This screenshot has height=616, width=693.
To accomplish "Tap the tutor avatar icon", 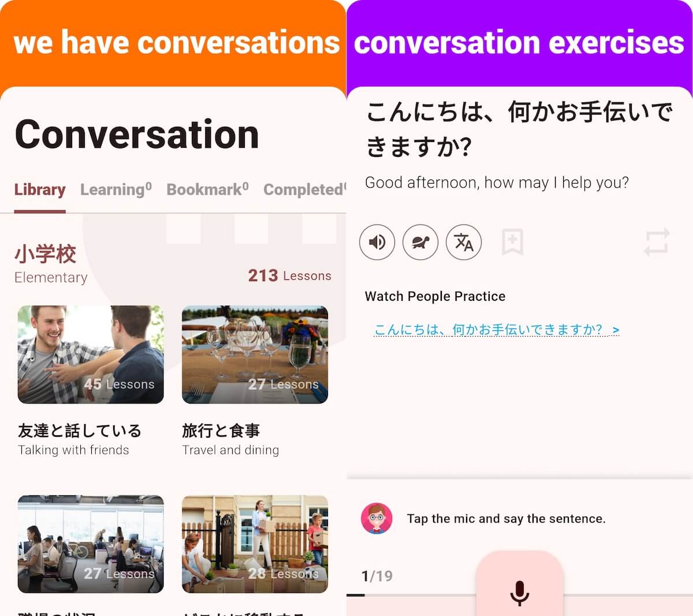I will pos(377,518).
